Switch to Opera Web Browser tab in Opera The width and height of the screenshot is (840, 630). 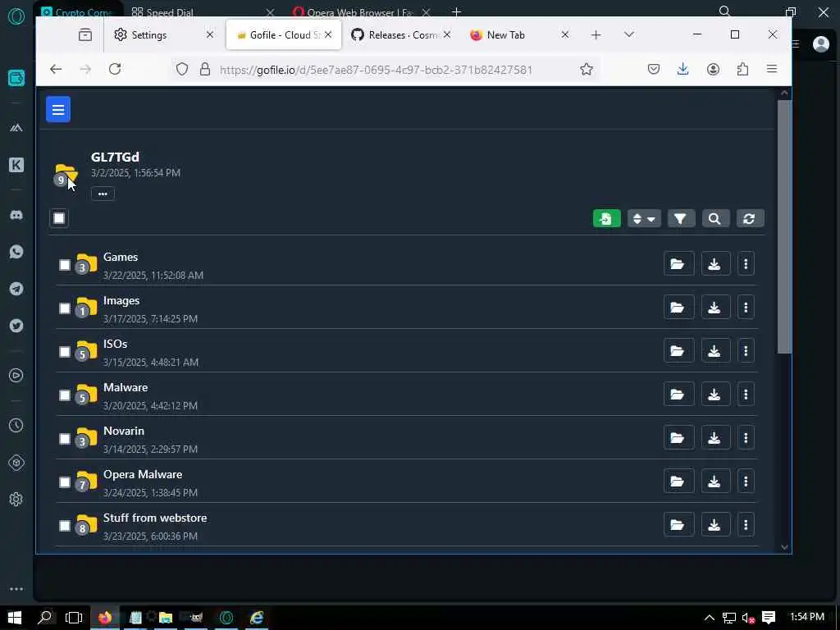(x=362, y=11)
